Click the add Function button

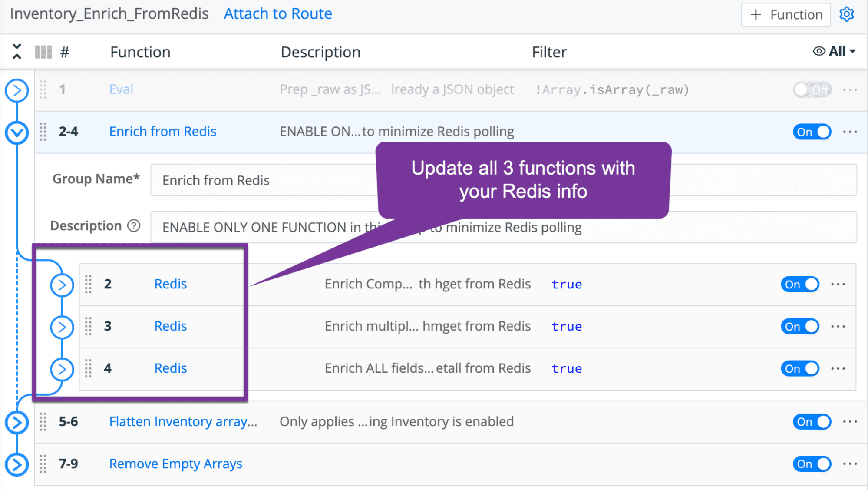pyautogui.click(x=786, y=15)
